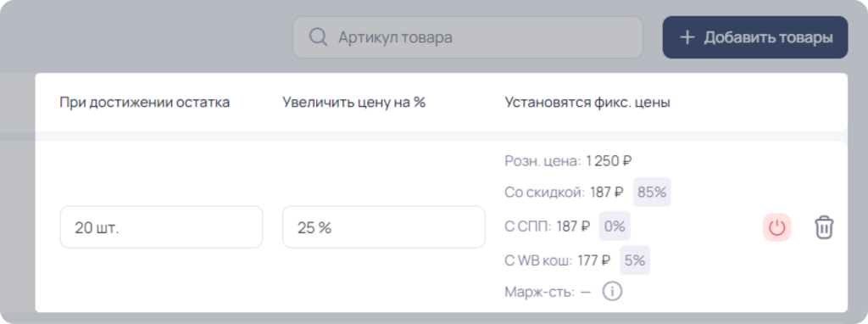
Task: Click the Со скидкой 187 ₽ value
Action: (607, 193)
